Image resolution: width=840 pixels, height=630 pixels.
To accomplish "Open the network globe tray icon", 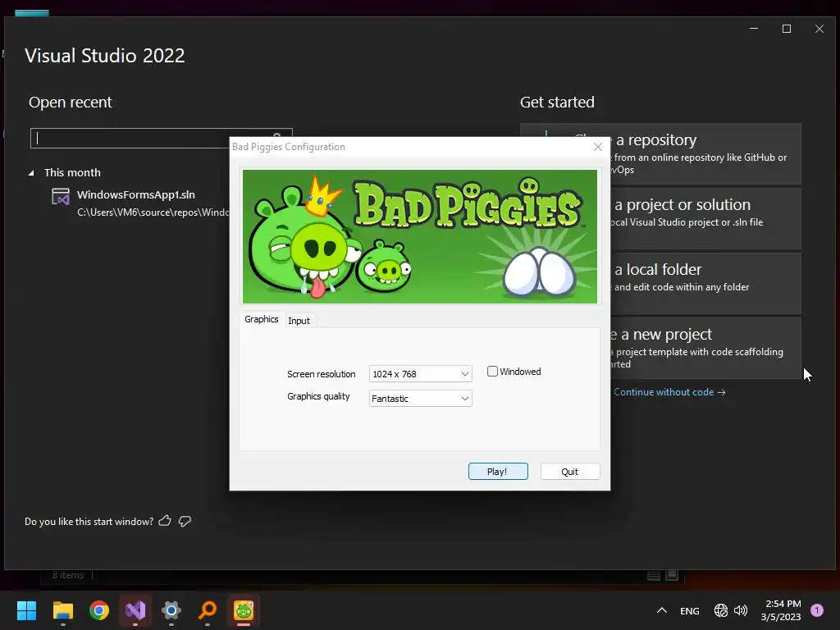I will point(721,610).
